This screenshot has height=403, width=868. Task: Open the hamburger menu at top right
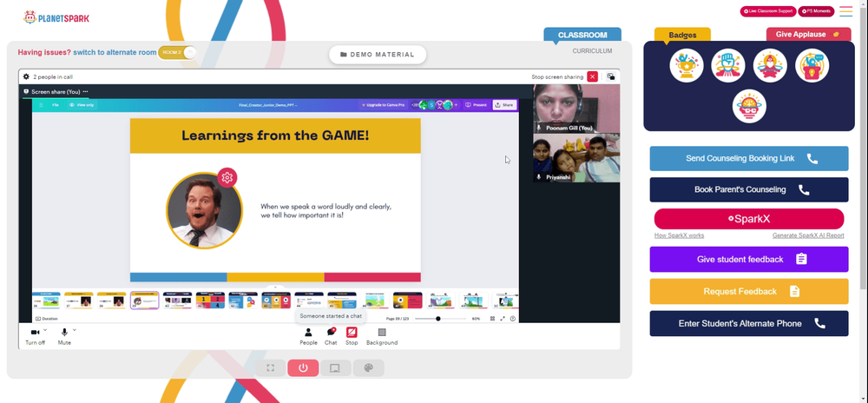(845, 11)
